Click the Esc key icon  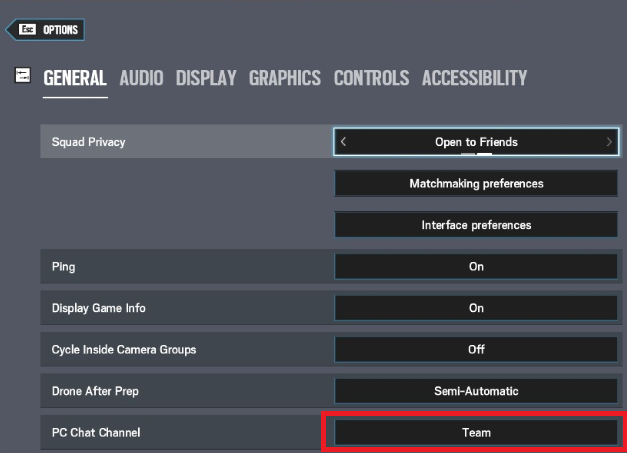click(x=27, y=30)
